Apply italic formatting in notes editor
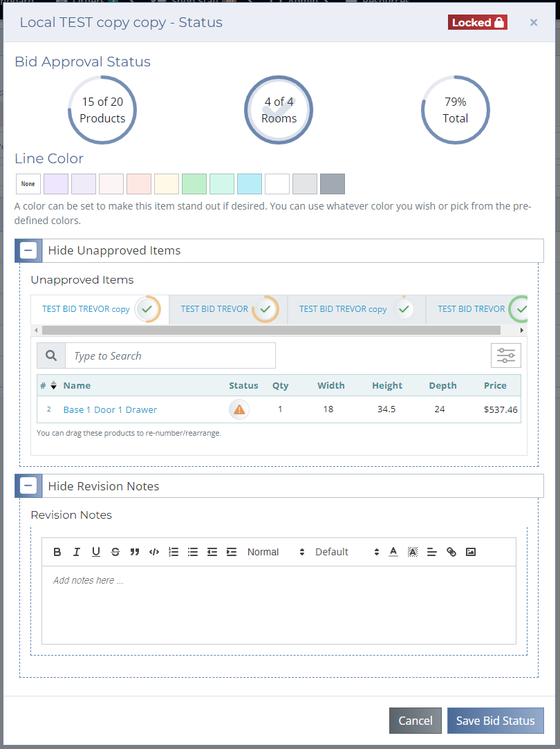Image resolution: width=560 pixels, height=749 pixels. tap(76, 552)
